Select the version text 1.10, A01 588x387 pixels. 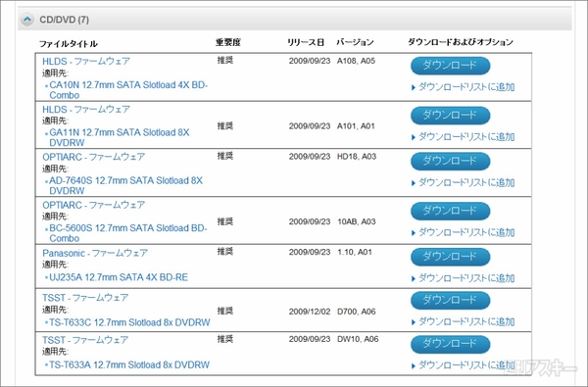pos(355,252)
